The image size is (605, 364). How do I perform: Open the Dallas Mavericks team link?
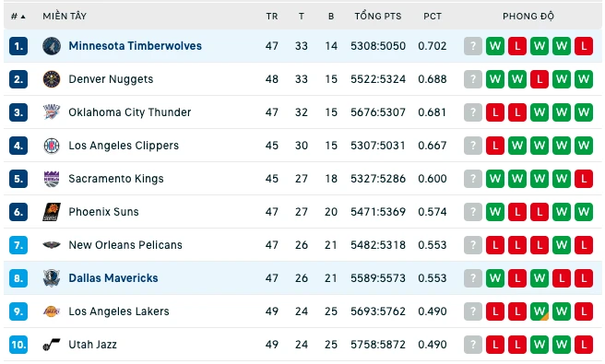pyautogui.click(x=113, y=278)
